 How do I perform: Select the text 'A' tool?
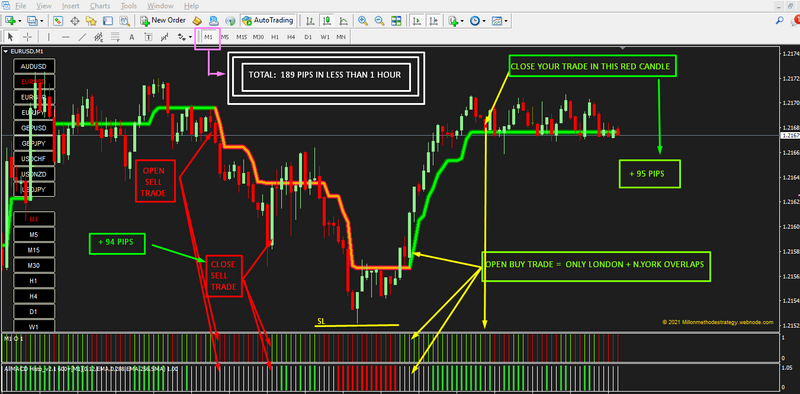[x=131, y=37]
